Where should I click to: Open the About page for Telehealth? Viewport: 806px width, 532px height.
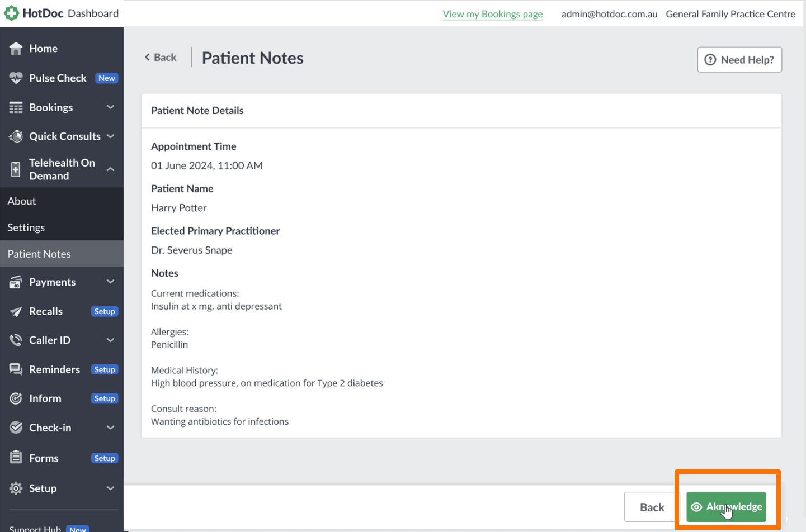point(21,201)
